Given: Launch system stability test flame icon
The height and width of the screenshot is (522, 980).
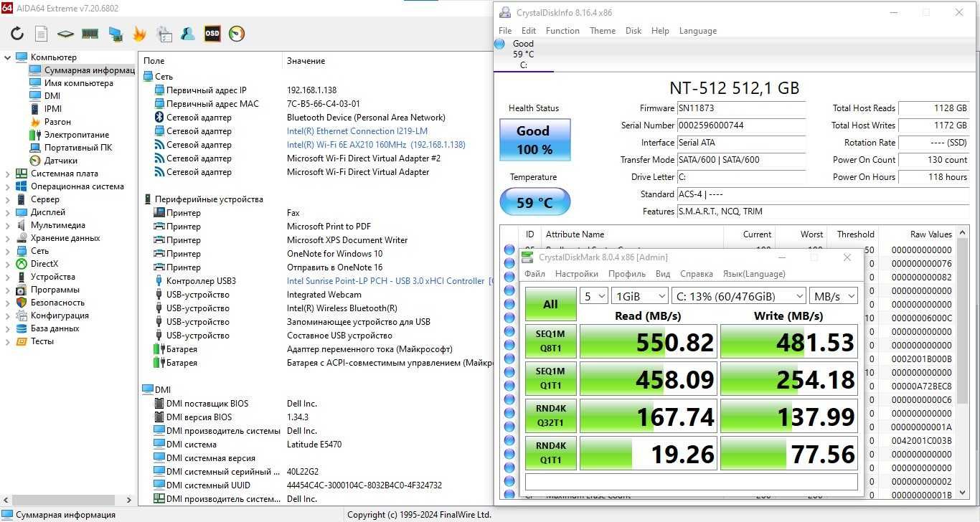Looking at the screenshot, I should tap(139, 34).
